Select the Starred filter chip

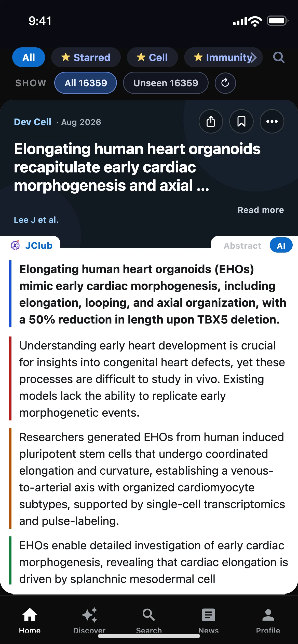coord(86,57)
